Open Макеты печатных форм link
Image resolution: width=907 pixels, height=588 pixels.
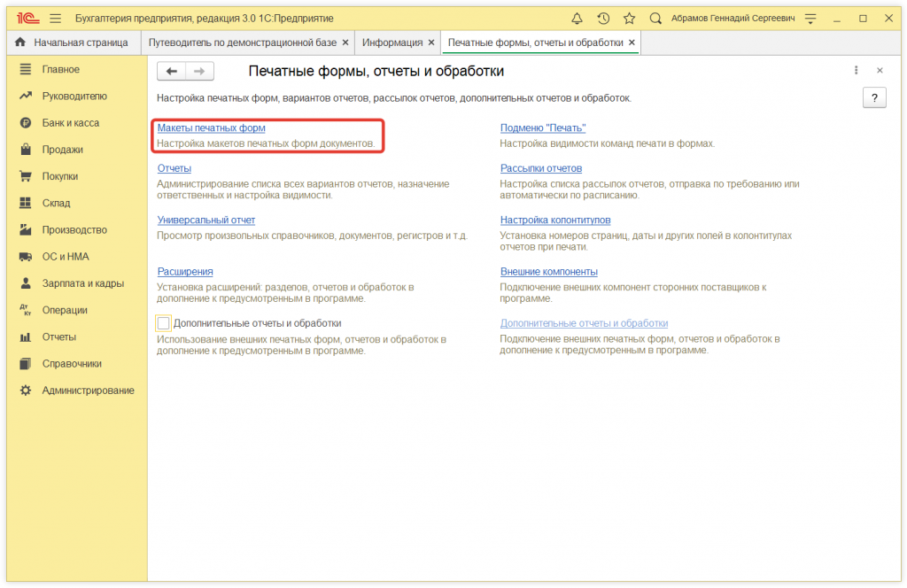(211, 128)
